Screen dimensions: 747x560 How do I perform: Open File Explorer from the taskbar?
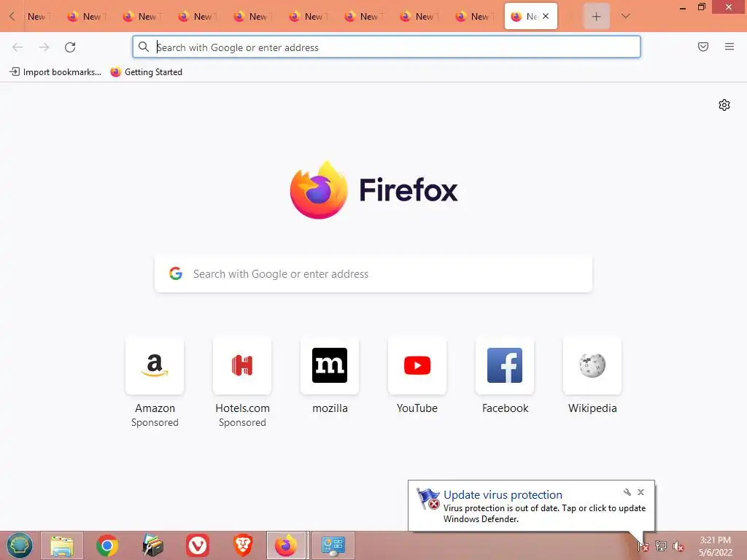[x=62, y=545]
